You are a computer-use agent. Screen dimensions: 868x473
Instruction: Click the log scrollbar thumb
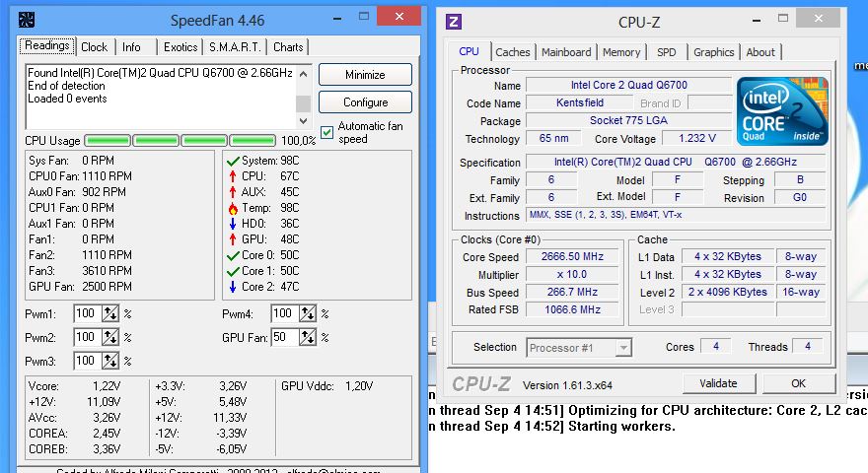[x=304, y=103]
